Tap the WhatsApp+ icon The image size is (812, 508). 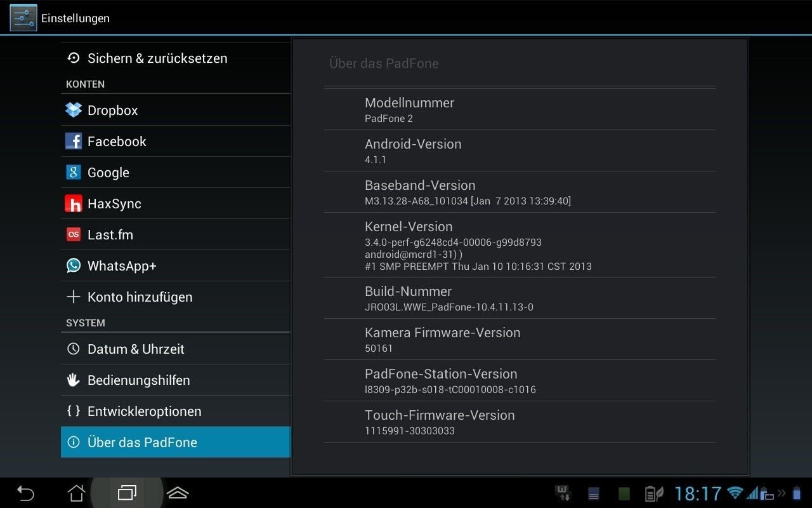(x=74, y=265)
